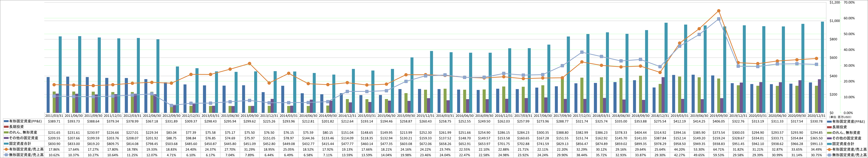Click the $404.44 goodwill cell
This screenshot has height=158, width=868.
pos(641,132)
